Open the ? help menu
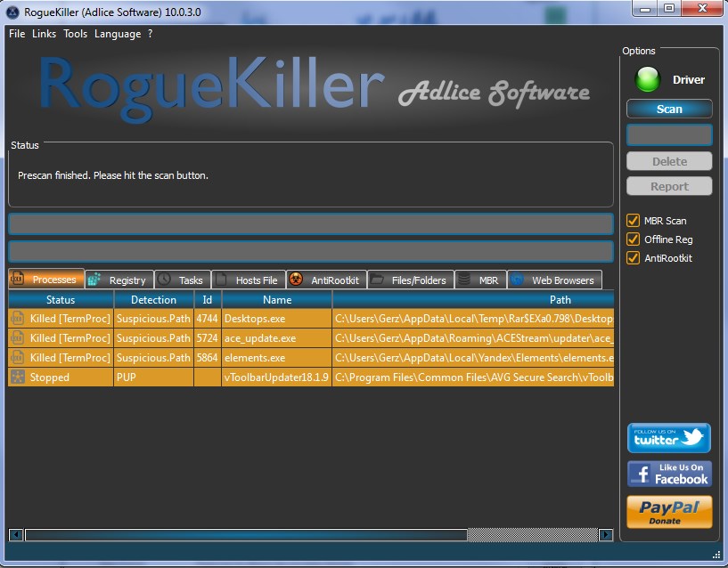Screen dimensions: 728x568 pos(150,34)
